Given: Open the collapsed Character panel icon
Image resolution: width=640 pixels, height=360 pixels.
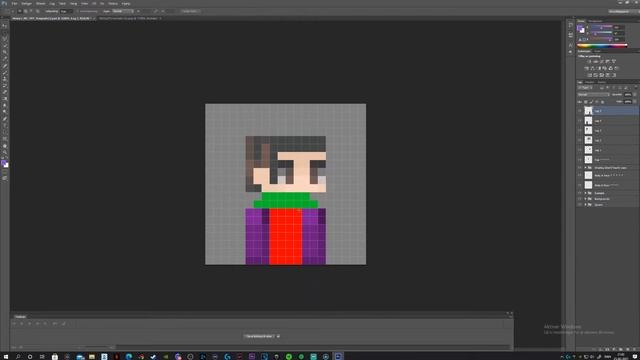Looking at the screenshot, I should pos(571,45).
